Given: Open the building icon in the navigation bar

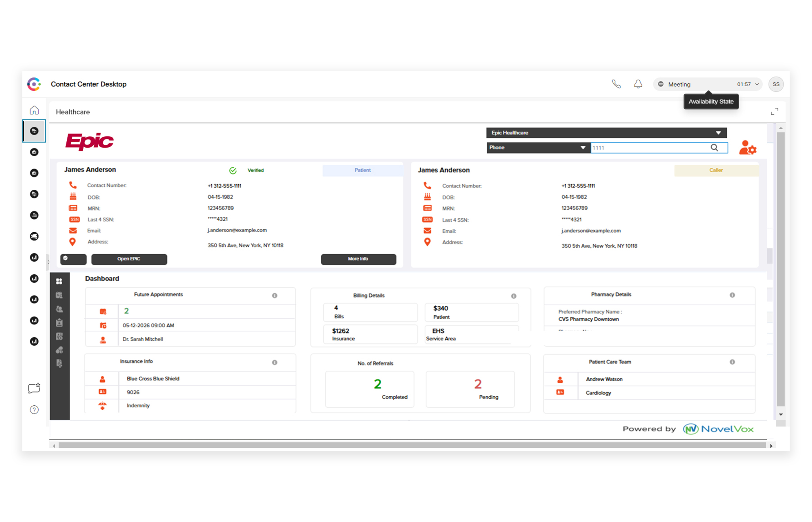Looking at the screenshot, I should pos(34,215).
